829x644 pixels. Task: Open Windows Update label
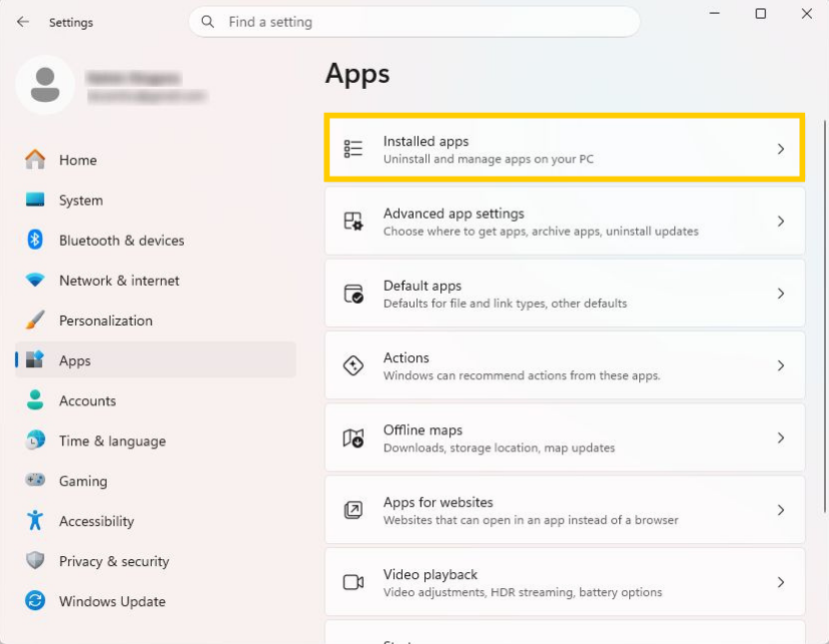point(112,602)
